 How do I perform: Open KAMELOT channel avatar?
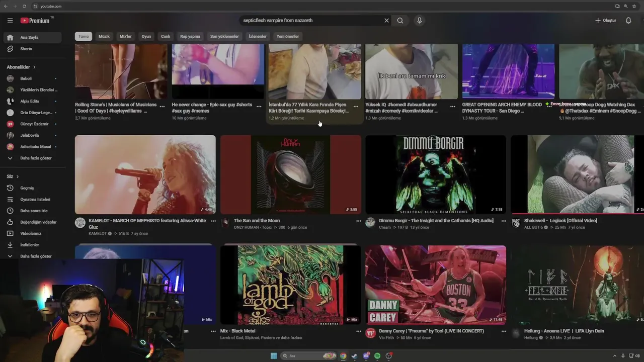80,223
